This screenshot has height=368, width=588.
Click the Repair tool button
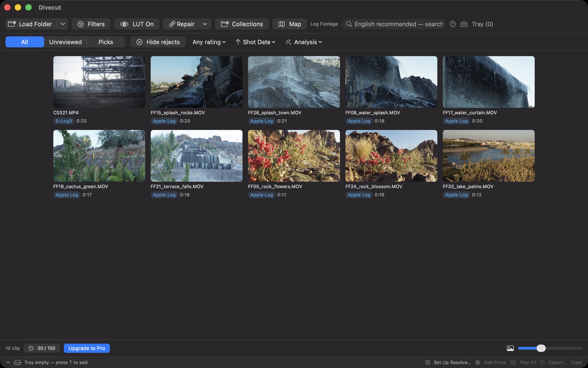click(x=182, y=24)
